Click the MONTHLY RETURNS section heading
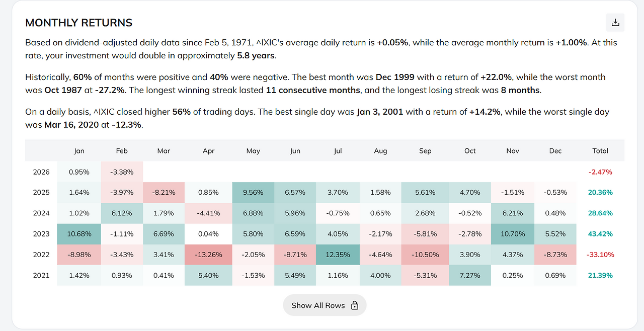Image resolution: width=644 pixels, height=331 pixels. [79, 23]
